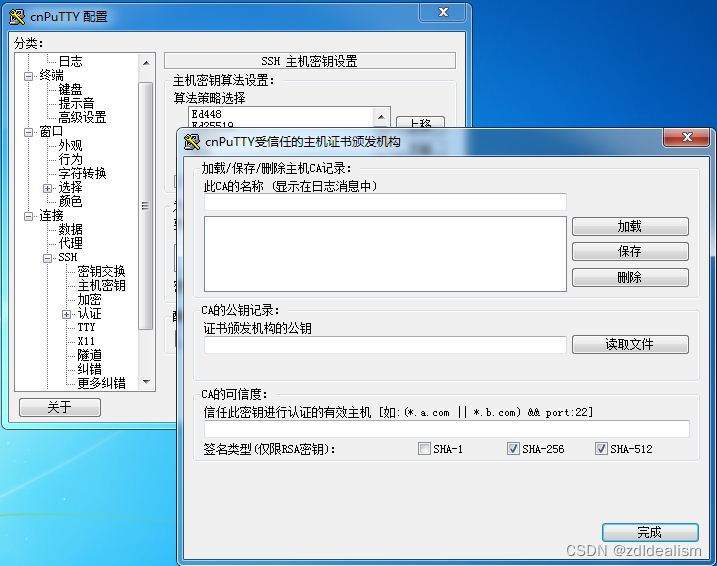Expand the 认证 tree node
This screenshot has height=566, width=717.
66,315
